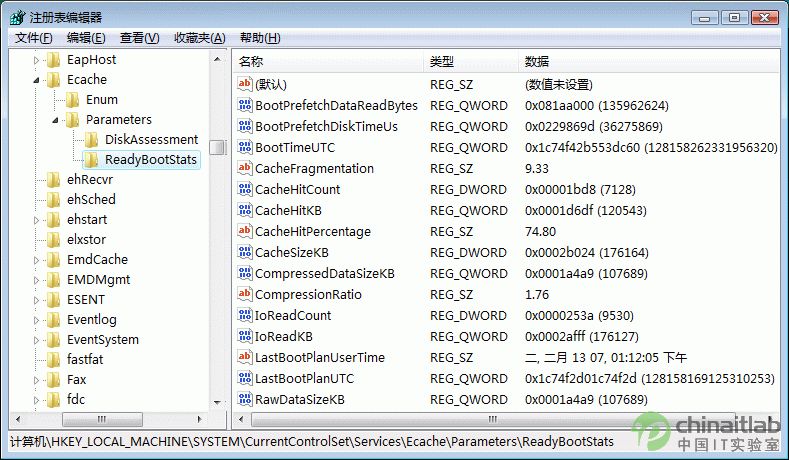
Task: Click the tree pane vertical scrollbar thumb
Action: point(217,147)
